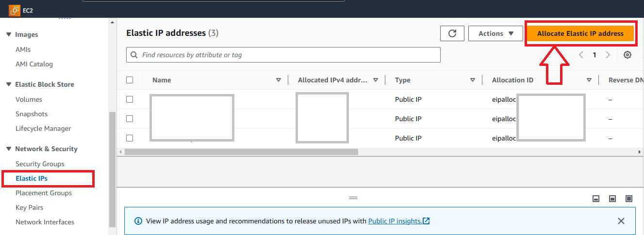Viewport: 644px width, 235px height.
Task: Click the Find resources search field
Action: (283, 55)
